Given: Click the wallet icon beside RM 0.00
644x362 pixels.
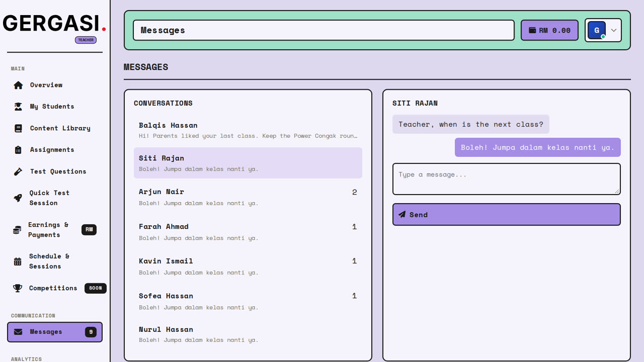Looking at the screenshot, I should point(532,30).
